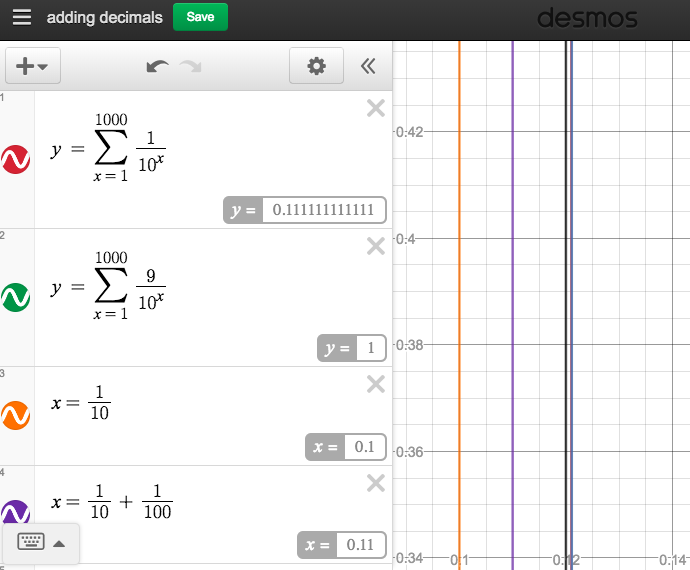Delete expression 1 with X
Viewport: 690px width, 570px height.
[x=376, y=109]
